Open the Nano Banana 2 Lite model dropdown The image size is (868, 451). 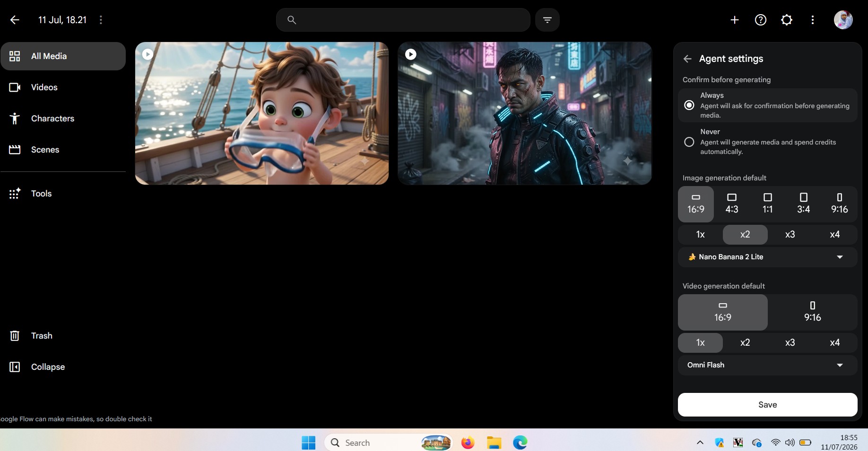768,257
